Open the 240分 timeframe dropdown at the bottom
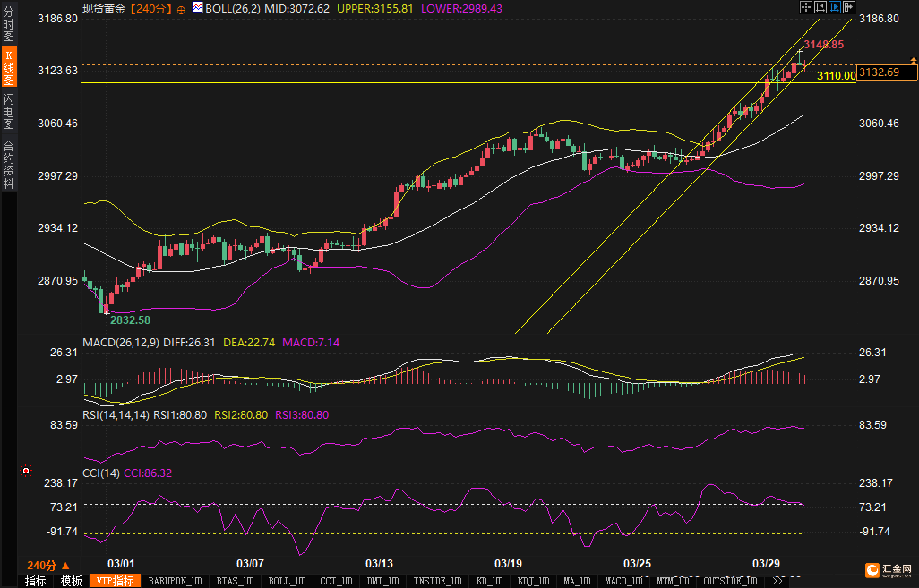 coord(48,566)
